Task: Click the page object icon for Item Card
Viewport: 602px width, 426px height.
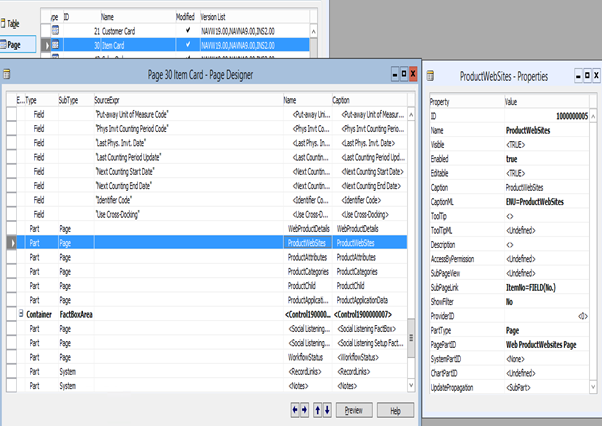Action: click(55, 45)
